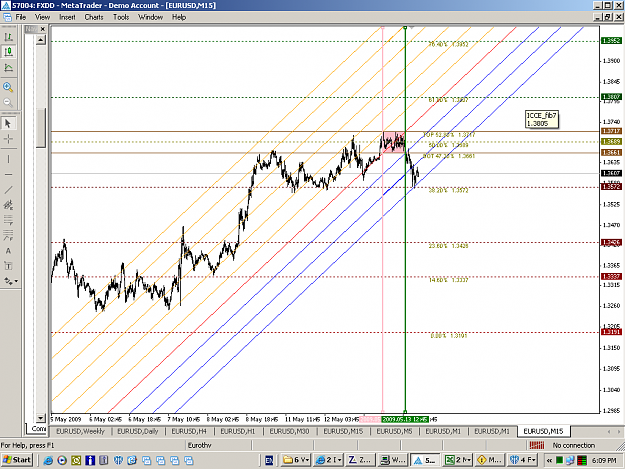Screen dimensions: 625x469
Task: Pick the Trendline drawing tool
Action: click(8, 190)
